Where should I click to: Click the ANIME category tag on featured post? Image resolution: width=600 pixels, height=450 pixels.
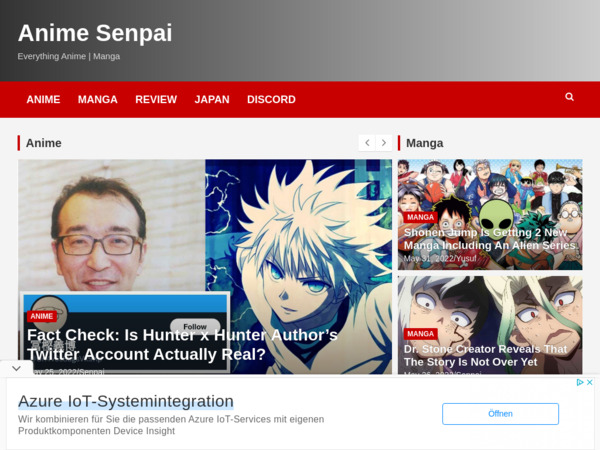click(42, 316)
